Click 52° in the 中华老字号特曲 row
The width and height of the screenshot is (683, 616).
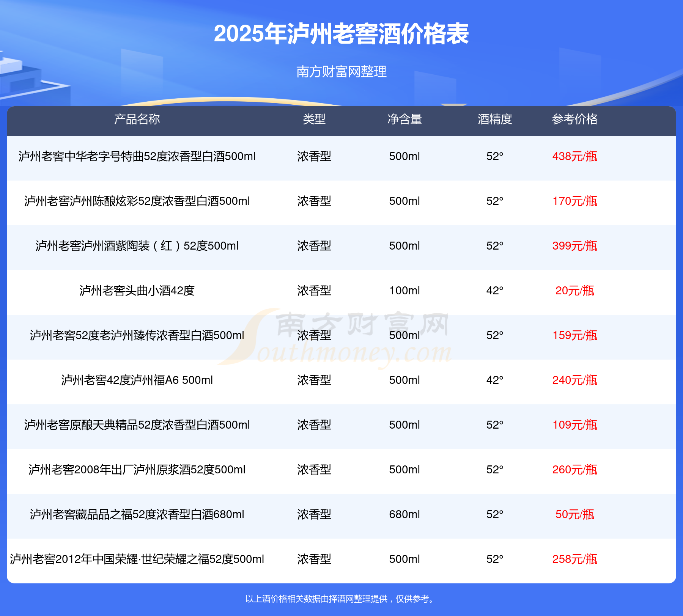pos(495,156)
